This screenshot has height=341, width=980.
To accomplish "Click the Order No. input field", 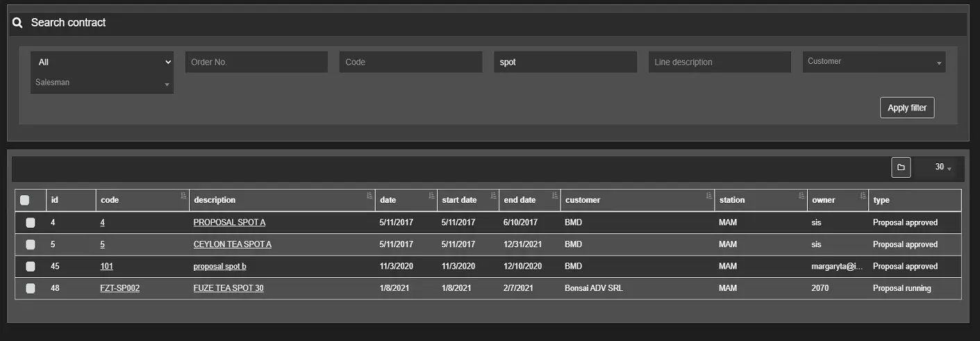I will 256,62.
